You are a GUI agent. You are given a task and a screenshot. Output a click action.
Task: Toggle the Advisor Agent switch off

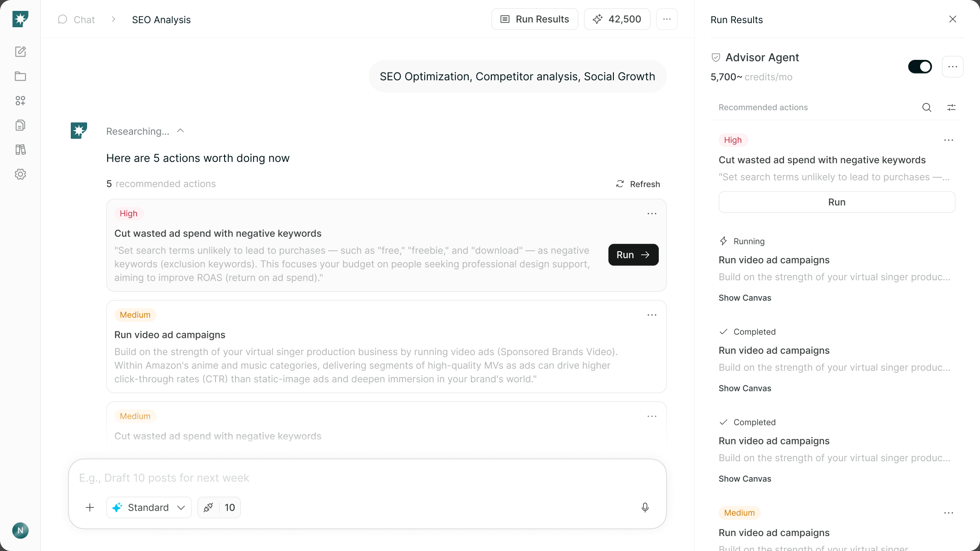click(x=920, y=67)
